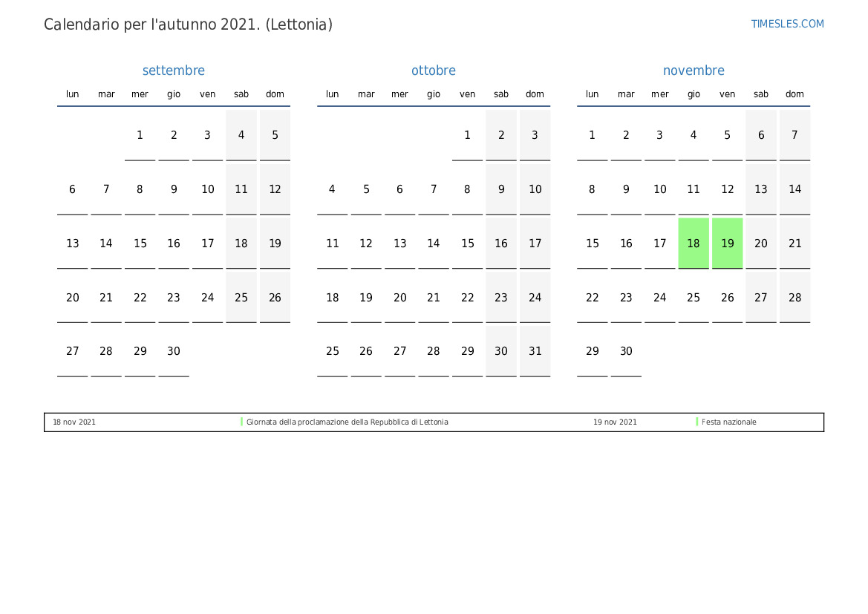The image size is (868, 614).
Task: Select 30 September in the calendar
Action: pos(174,351)
